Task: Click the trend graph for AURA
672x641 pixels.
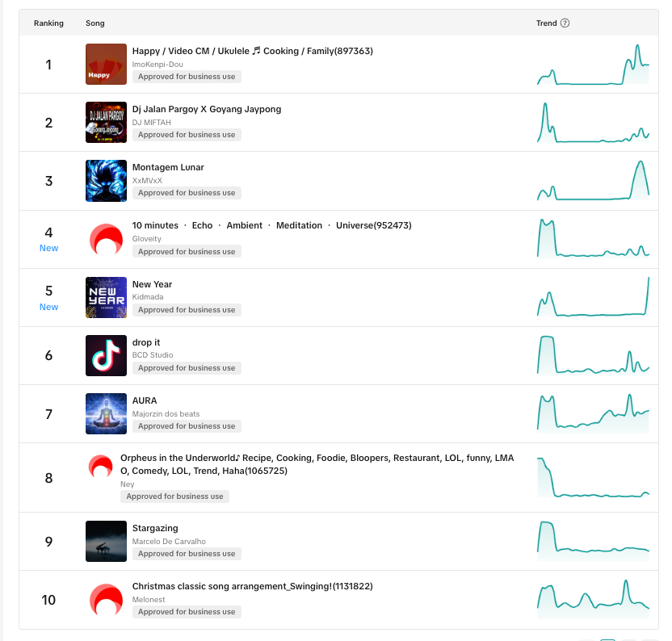Action: point(593,413)
